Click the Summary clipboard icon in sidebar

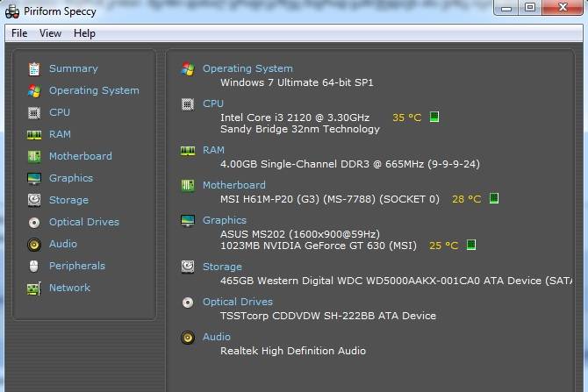[34, 69]
